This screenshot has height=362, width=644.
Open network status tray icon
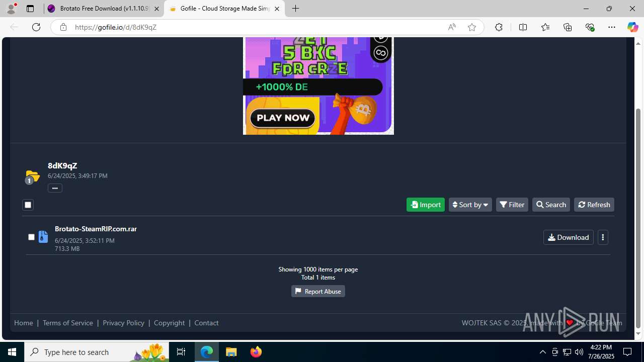click(567, 352)
